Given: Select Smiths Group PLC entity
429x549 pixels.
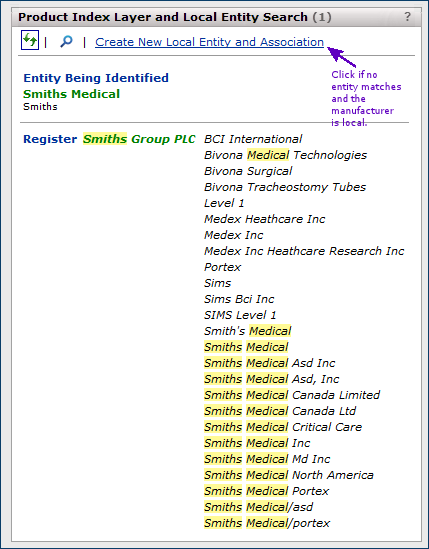Looking at the screenshot, I should coord(139,139).
